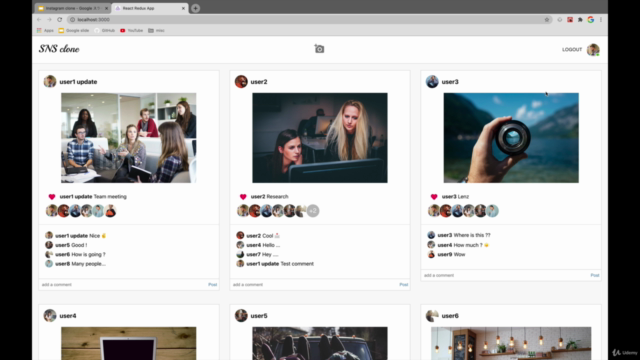
Task: Open the two women research photo
Action: tap(320, 138)
